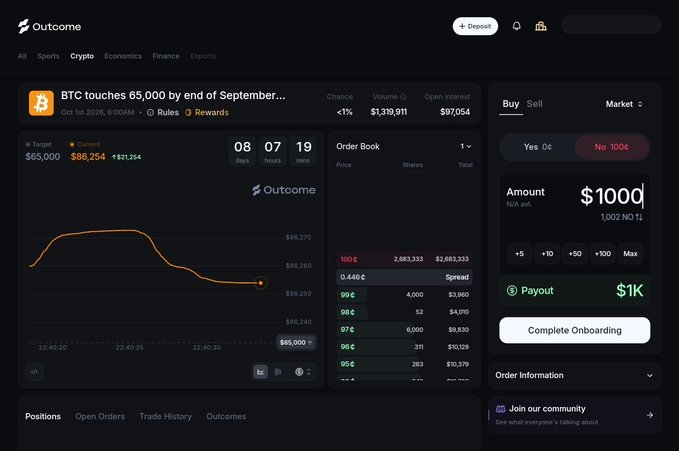
Task: Open the Crypto category
Action: click(x=82, y=56)
